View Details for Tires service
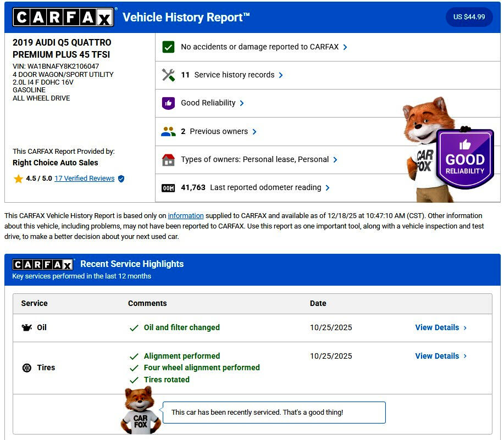 point(441,356)
